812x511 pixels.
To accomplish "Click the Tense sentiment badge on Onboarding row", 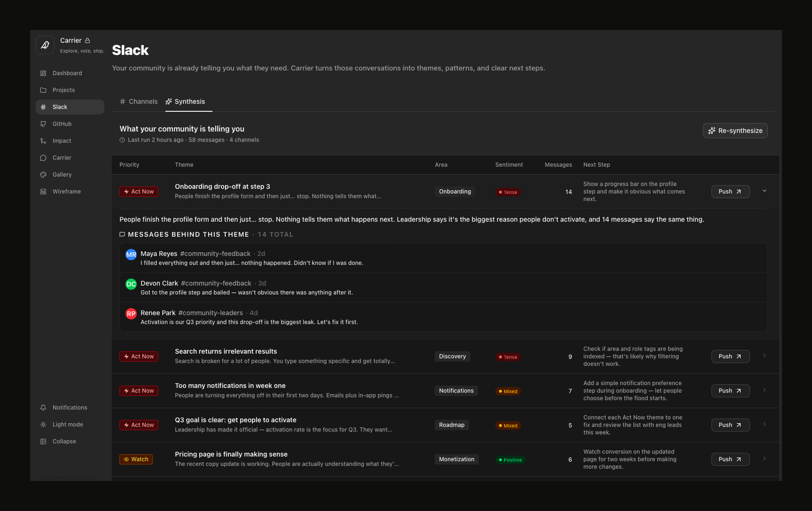I will click(508, 192).
